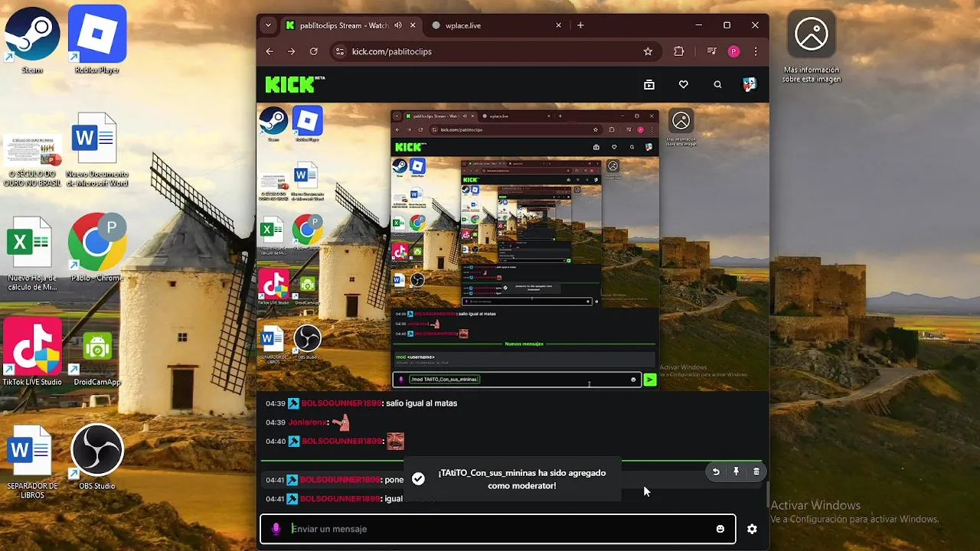The height and width of the screenshot is (551, 980).
Task: Open OBS Studio from the desktop
Action: point(97,457)
